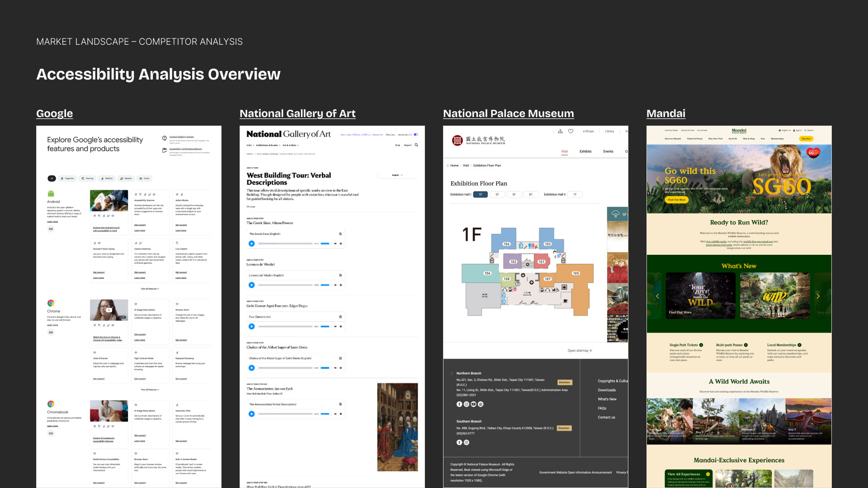
Task: Select the Cognitive filter chip
Action: pyautogui.click(x=67, y=178)
